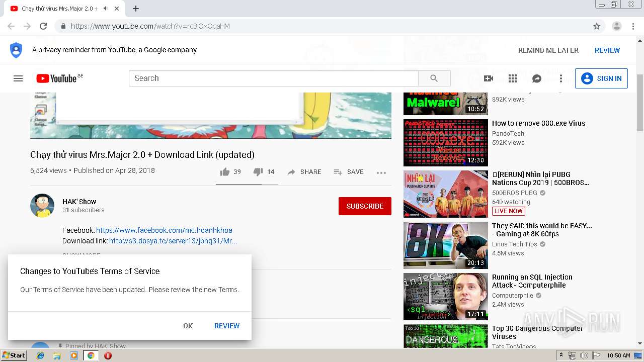Open the SQL Injection video thumbnail
Viewport: 644px width, 362px height.
(446, 297)
